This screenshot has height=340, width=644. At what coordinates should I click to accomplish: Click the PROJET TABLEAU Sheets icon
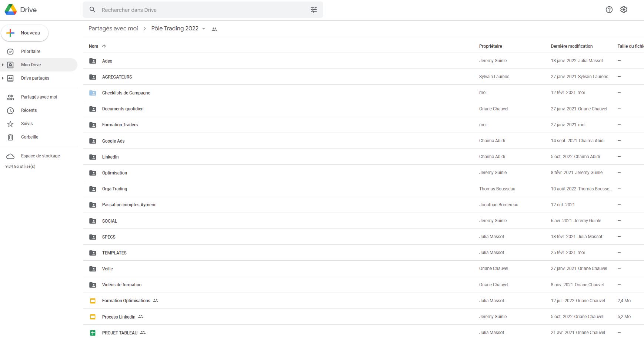point(93,333)
